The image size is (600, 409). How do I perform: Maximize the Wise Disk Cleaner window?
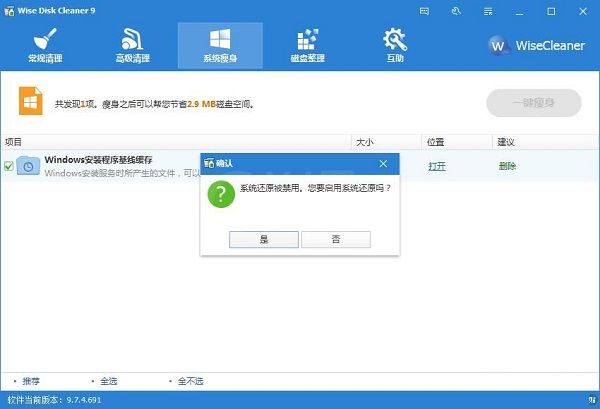[551, 11]
